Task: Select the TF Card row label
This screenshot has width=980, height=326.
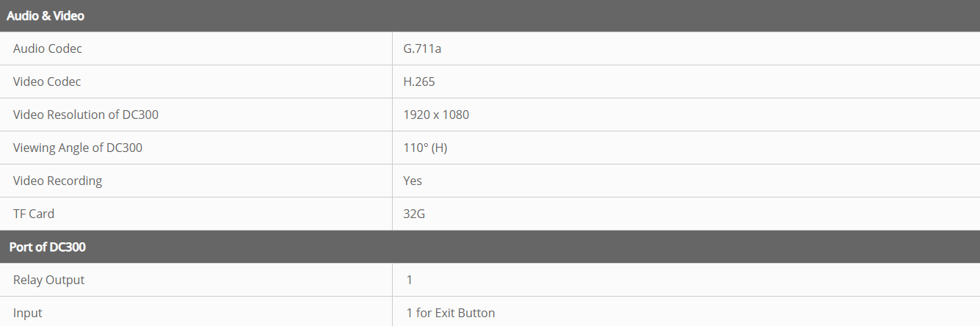Action: (x=34, y=214)
